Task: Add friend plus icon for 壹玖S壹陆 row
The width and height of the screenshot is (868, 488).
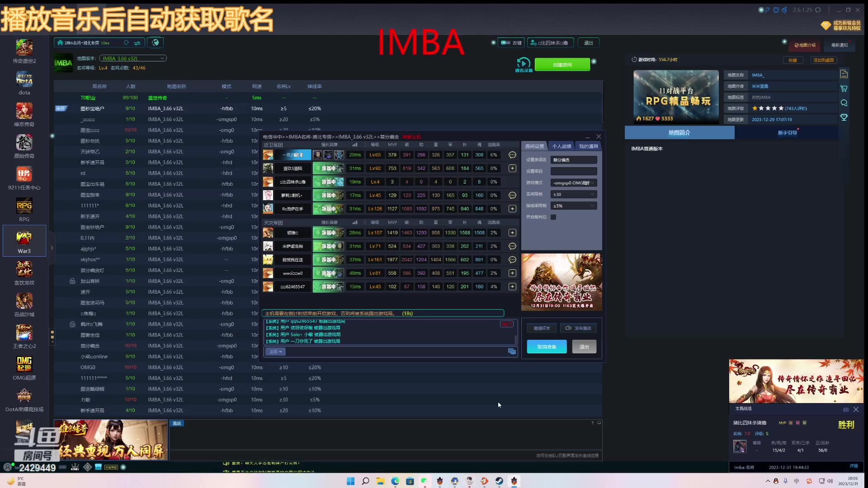Action: (512, 168)
